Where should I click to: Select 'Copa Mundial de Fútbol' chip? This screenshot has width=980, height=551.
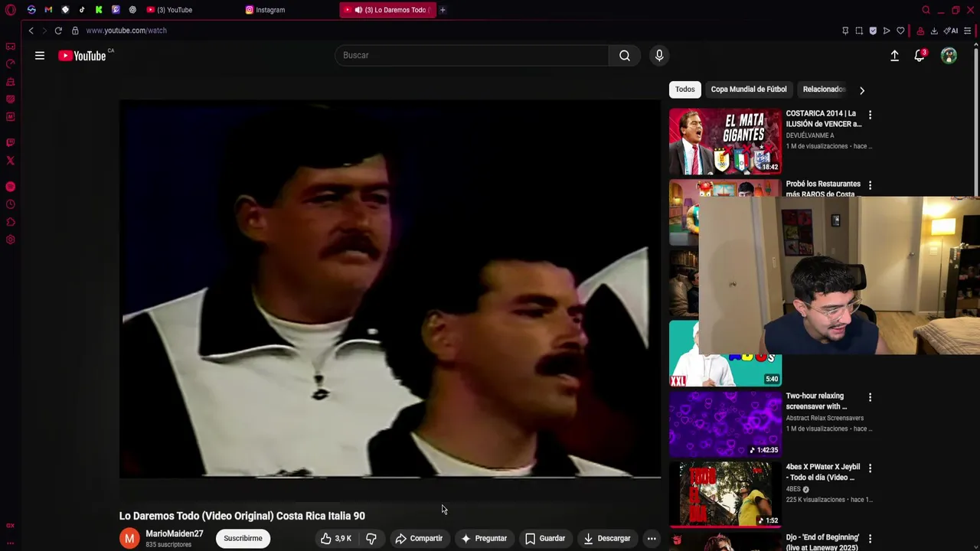click(x=749, y=90)
